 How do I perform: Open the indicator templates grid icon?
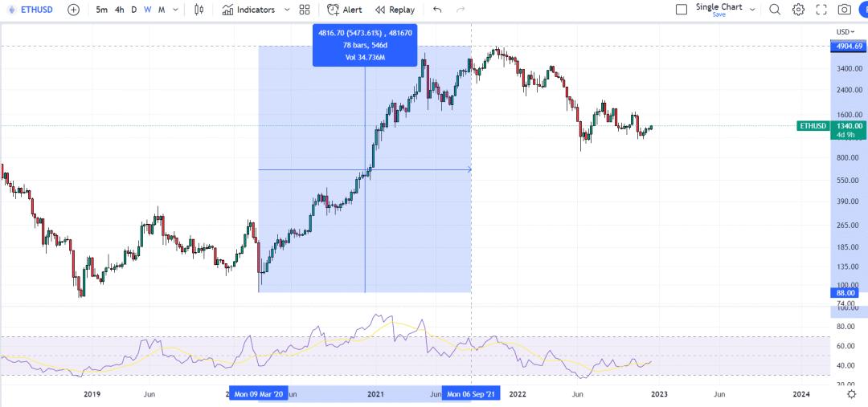(305, 10)
